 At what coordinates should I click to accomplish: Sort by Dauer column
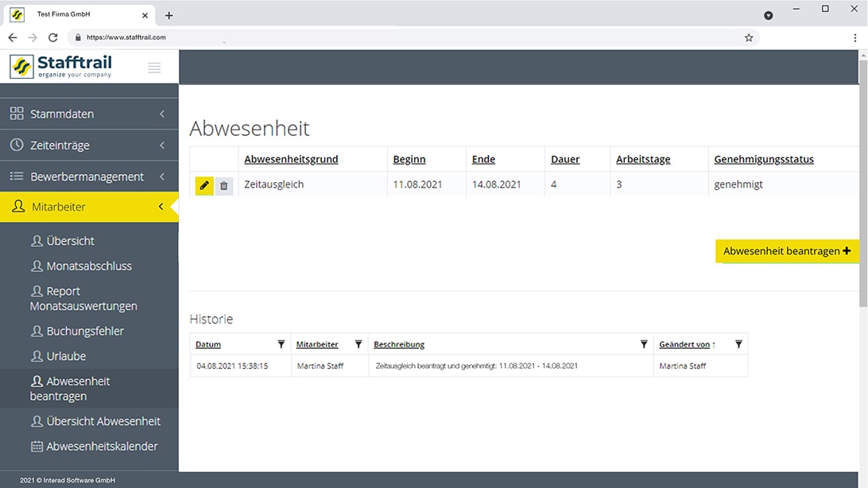coord(565,159)
